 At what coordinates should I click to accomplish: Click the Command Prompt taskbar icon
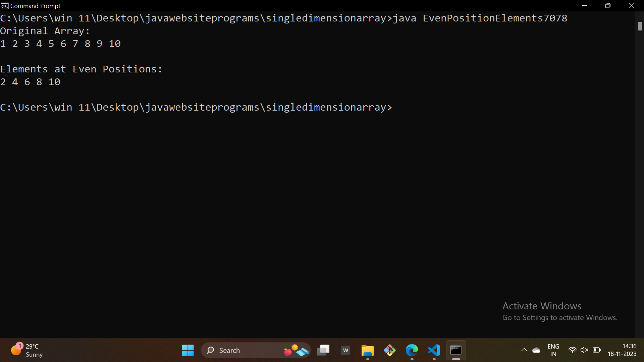coord(456,350)
